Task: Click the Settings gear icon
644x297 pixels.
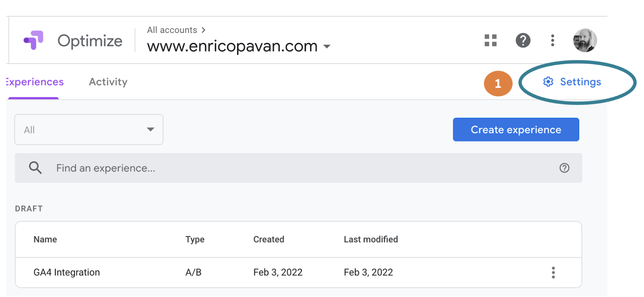Action: coord(548,82)
